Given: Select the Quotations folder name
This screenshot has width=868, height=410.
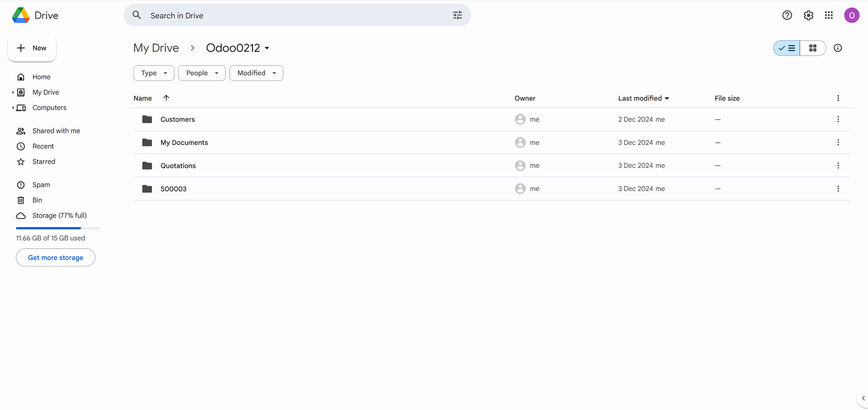Looking at the screenshot, I should pos(178,166).
